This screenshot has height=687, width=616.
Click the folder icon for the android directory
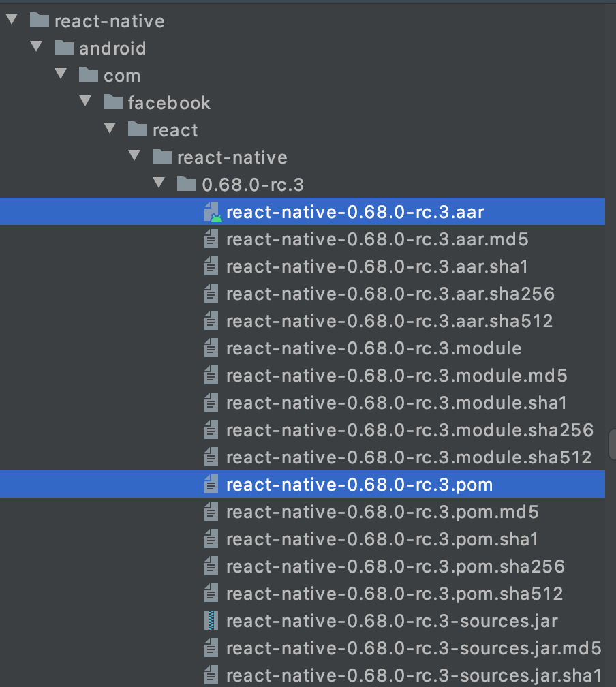pyautogui.click(x=64, y=48)
